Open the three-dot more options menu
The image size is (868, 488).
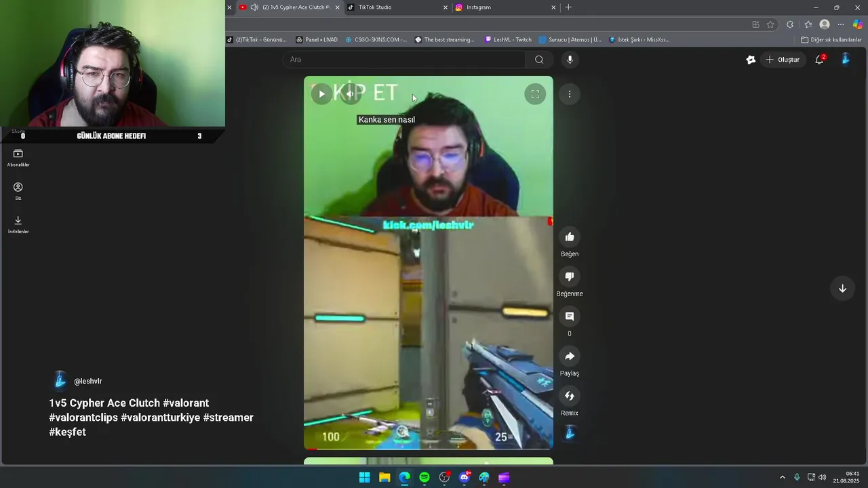click(x=570, y=94)
